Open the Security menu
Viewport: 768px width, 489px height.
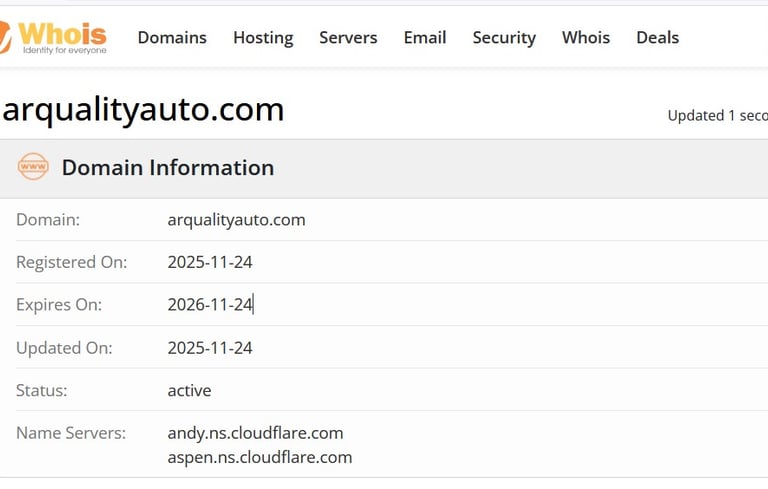504,38
